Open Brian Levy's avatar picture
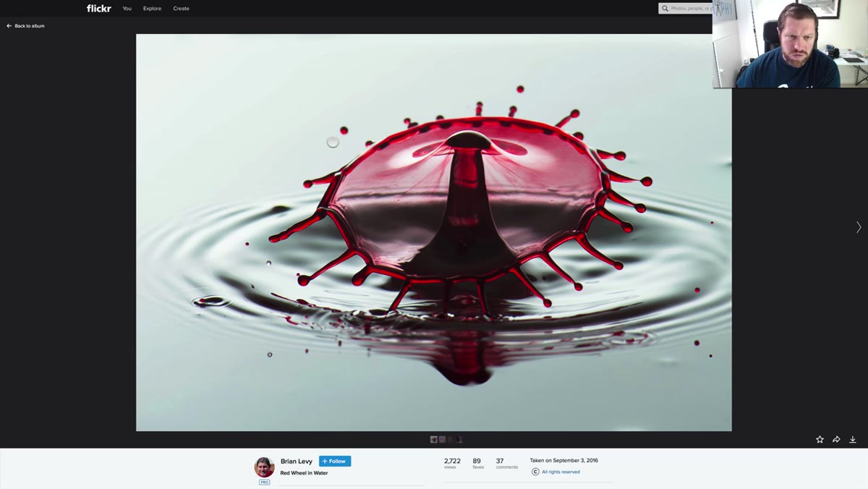Screen dimensions: 868x489 264,467
